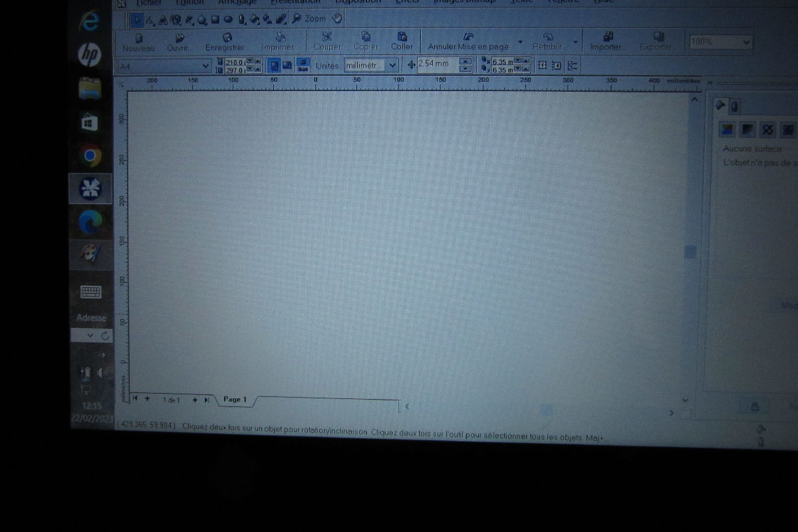Click the Copier icon
This screenshot has width=798, height=532.
pyautogui.click(x=366, y=37)
